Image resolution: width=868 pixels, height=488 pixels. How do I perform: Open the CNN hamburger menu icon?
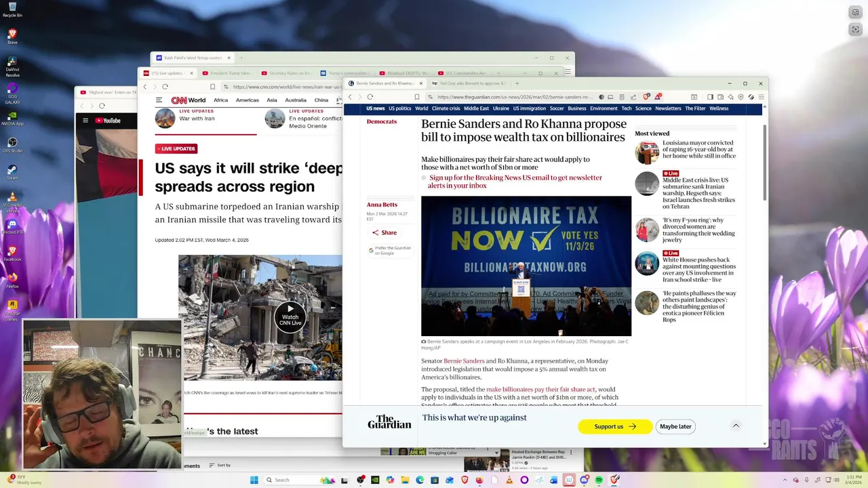tap(159, 100)
